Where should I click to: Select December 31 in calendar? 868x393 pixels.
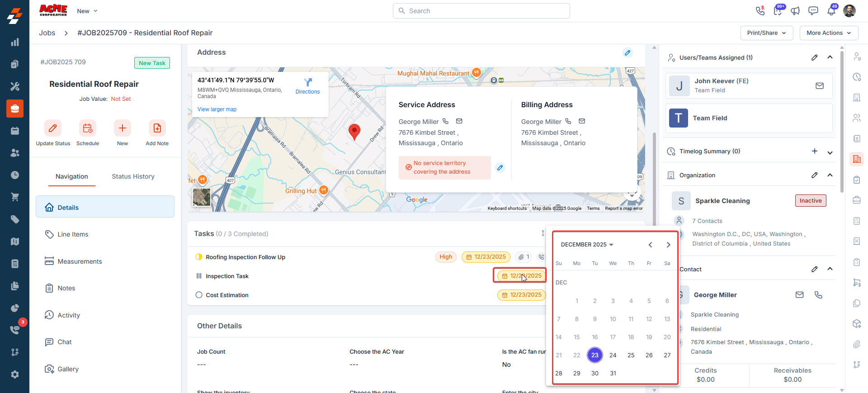(x=613, y=373)
